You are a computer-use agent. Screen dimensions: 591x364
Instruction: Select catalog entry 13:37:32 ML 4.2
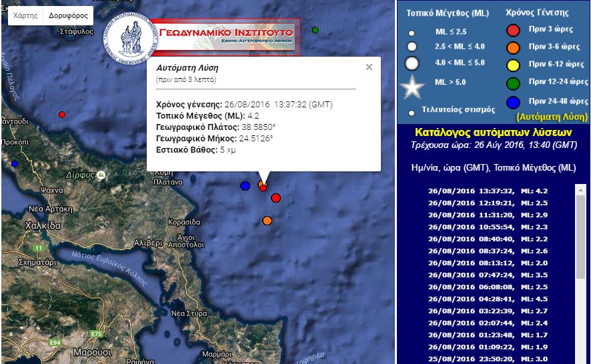488,191
